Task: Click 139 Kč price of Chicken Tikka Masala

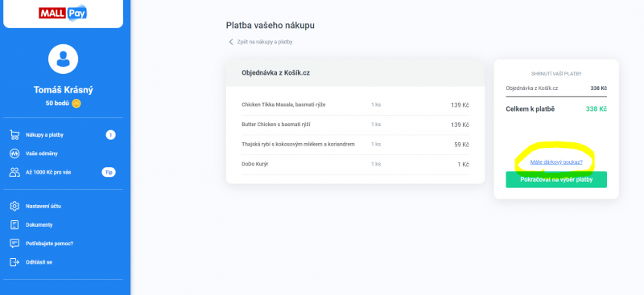Action: [x=460, y=105]
